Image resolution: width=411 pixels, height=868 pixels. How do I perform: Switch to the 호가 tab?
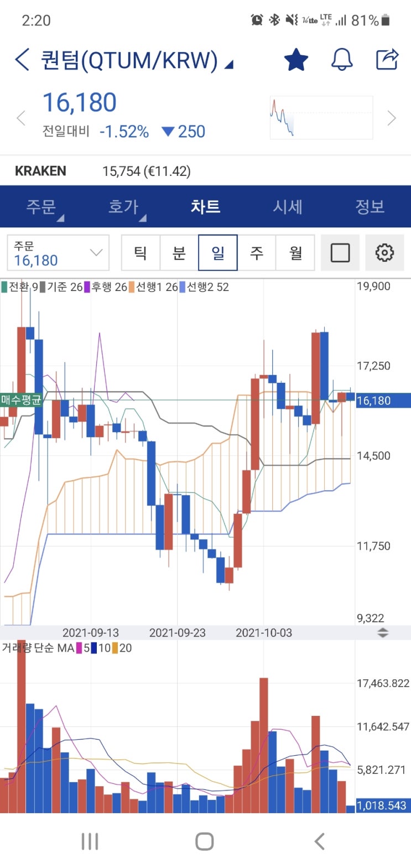[x=123, y=207]
